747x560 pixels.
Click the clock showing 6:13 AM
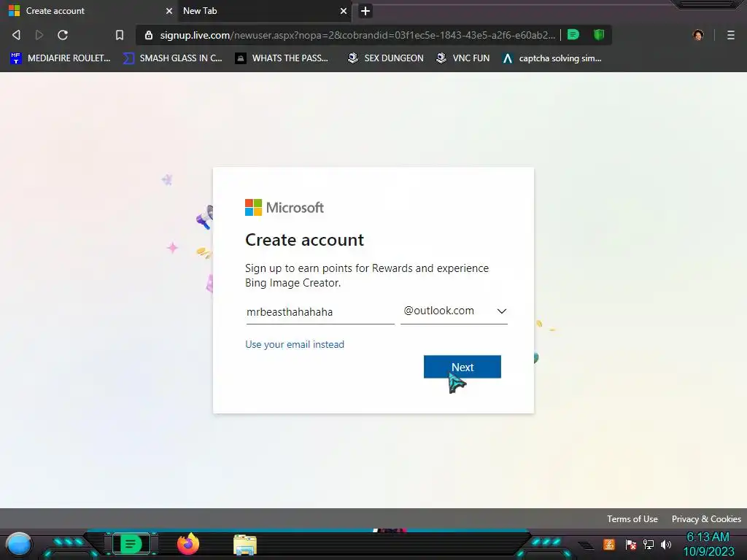pos(708,537)
